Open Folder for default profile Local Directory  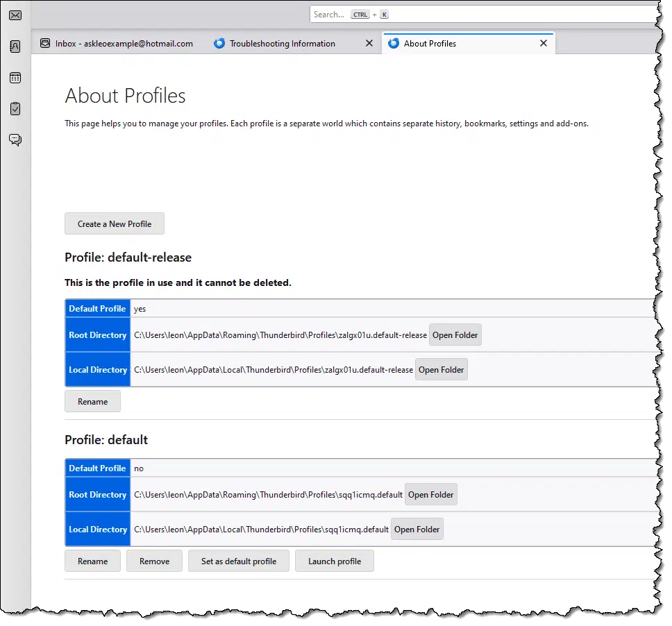(x=417, y=529)
